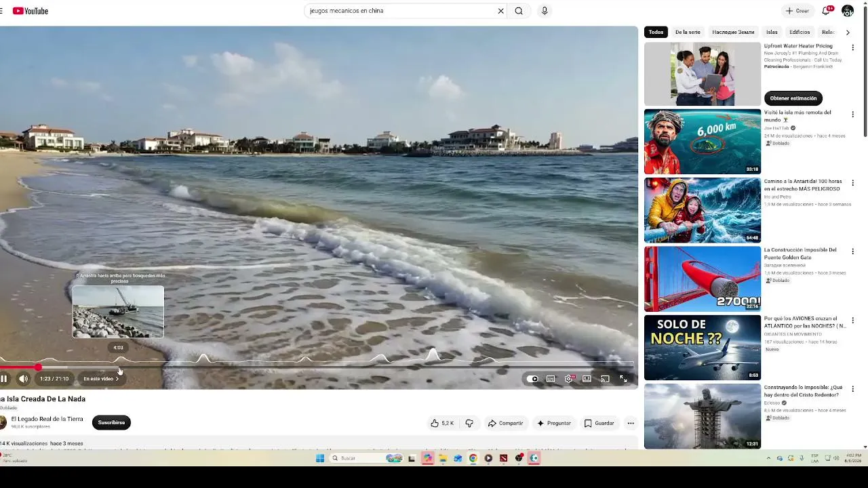
Task: Open the Windows Start menu
Action: pos(320,458)
